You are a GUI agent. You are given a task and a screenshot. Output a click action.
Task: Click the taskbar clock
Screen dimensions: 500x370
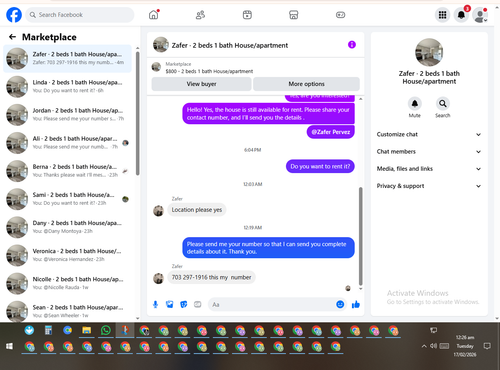pos(465,346)
